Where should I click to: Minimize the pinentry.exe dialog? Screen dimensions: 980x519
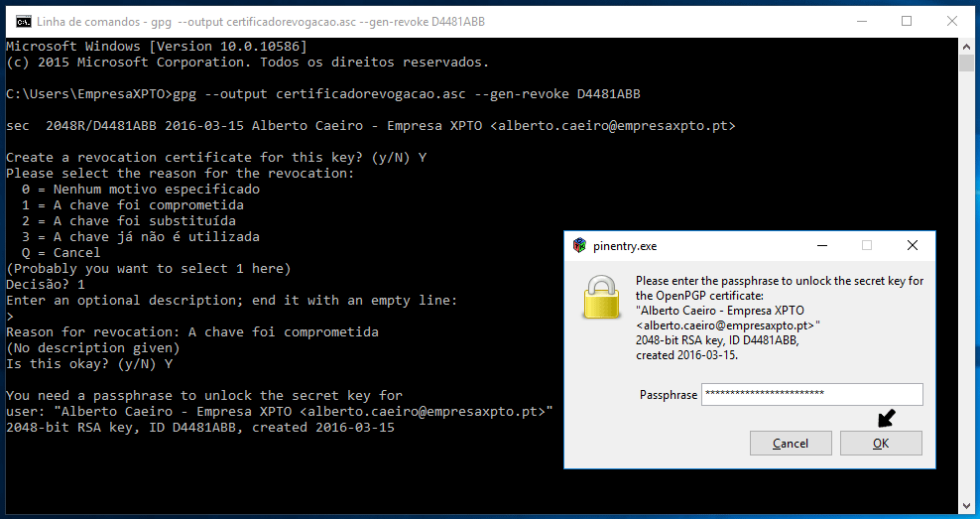[x=822, y=246]
